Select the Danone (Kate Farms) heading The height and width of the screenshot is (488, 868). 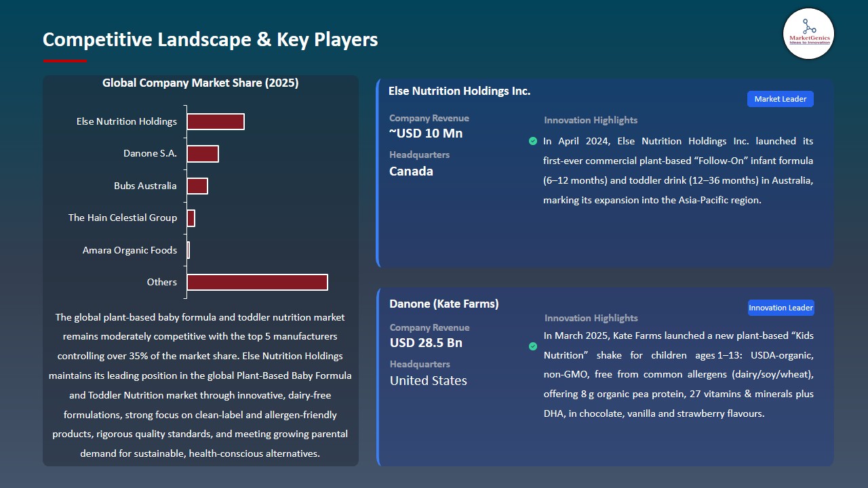443,304
